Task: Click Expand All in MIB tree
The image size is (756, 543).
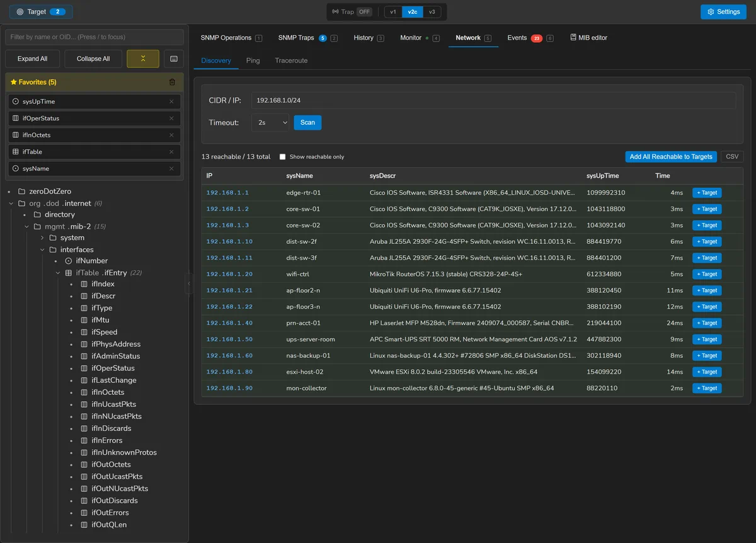Action: tap(33, 59)
